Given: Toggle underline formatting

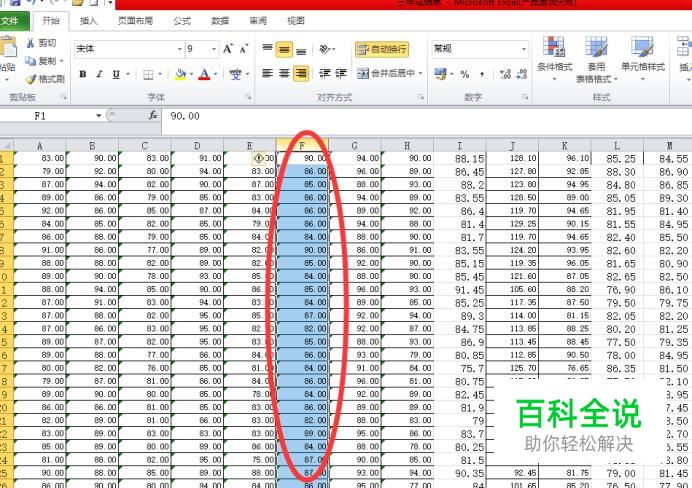Looking at the screenshot, I should pyautogui.click(x=116, y=74).
